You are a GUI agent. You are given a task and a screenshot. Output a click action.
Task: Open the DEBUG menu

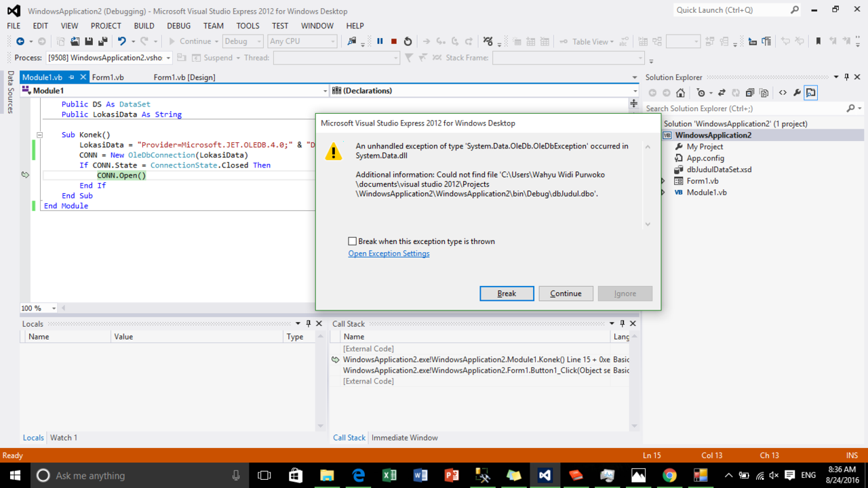coord(178,26)
